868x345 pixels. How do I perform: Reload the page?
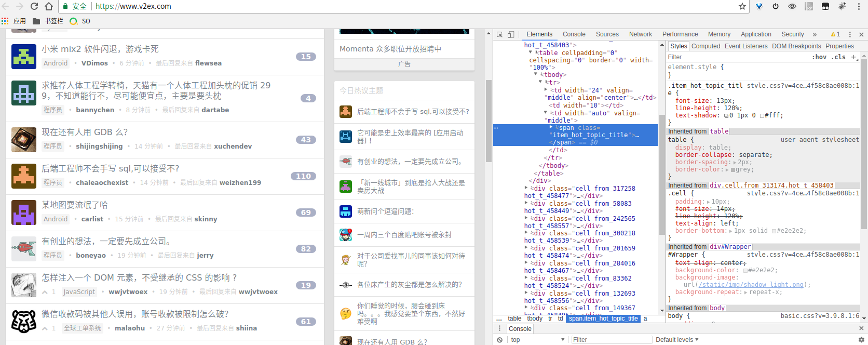(x=34, y=6)
